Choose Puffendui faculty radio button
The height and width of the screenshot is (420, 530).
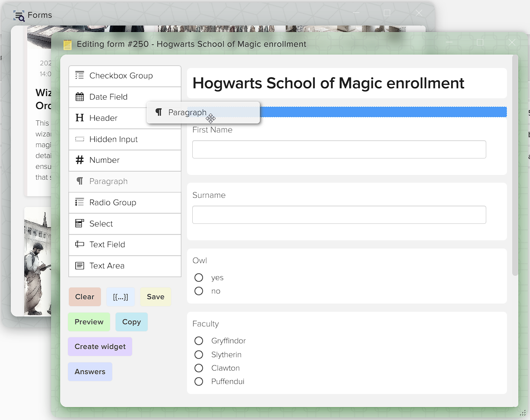coord(199,381)
